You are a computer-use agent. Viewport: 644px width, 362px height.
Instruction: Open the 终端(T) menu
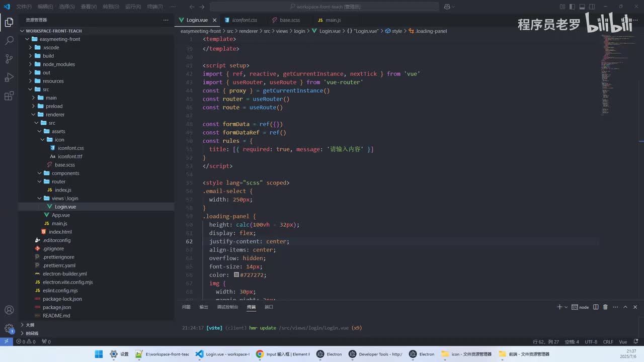[155, 7]
